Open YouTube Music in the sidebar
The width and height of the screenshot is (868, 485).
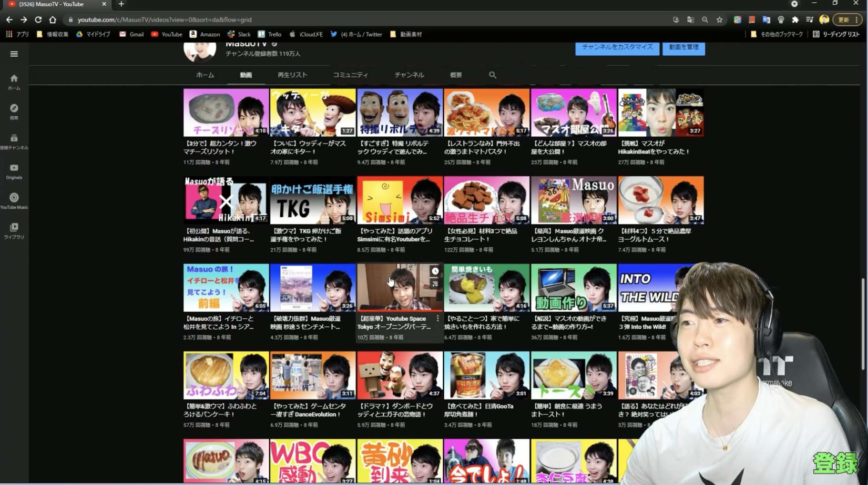point(14,201)
